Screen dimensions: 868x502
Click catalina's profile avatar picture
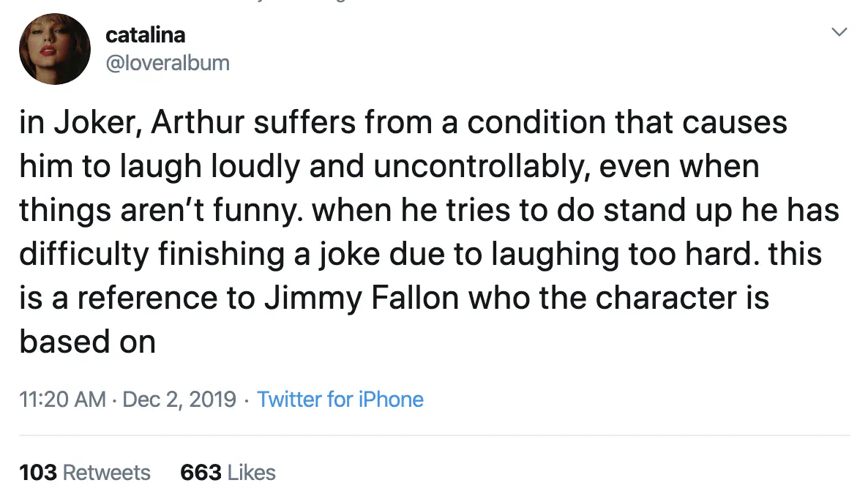pyautogui.click(x=55, y=48)
